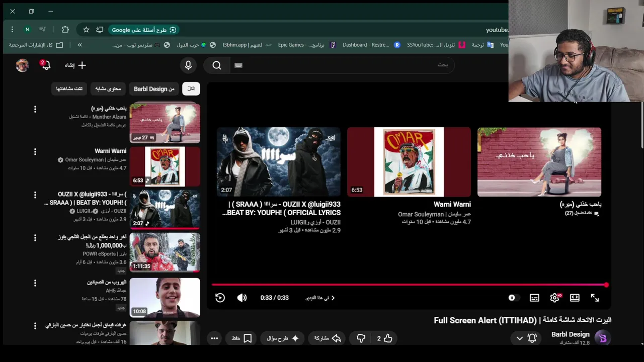Open Barbl Design channel name link
This screenshot has height=362, width=644.
pos(571,334)
